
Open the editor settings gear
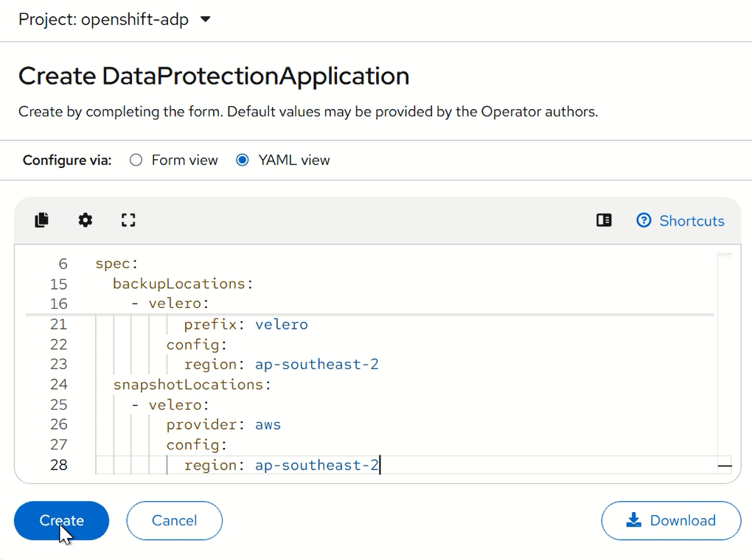coord(86,220)
